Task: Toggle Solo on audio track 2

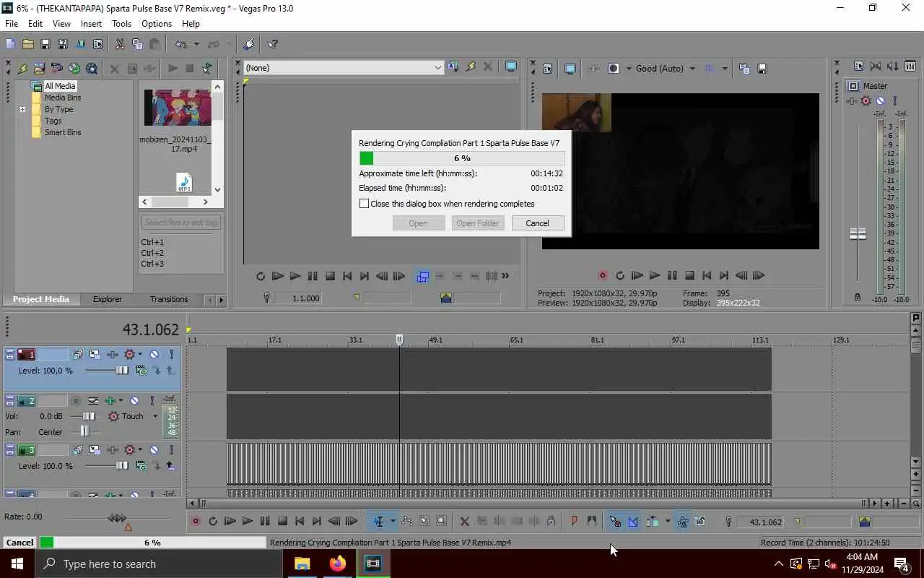Action: (152, 400)
